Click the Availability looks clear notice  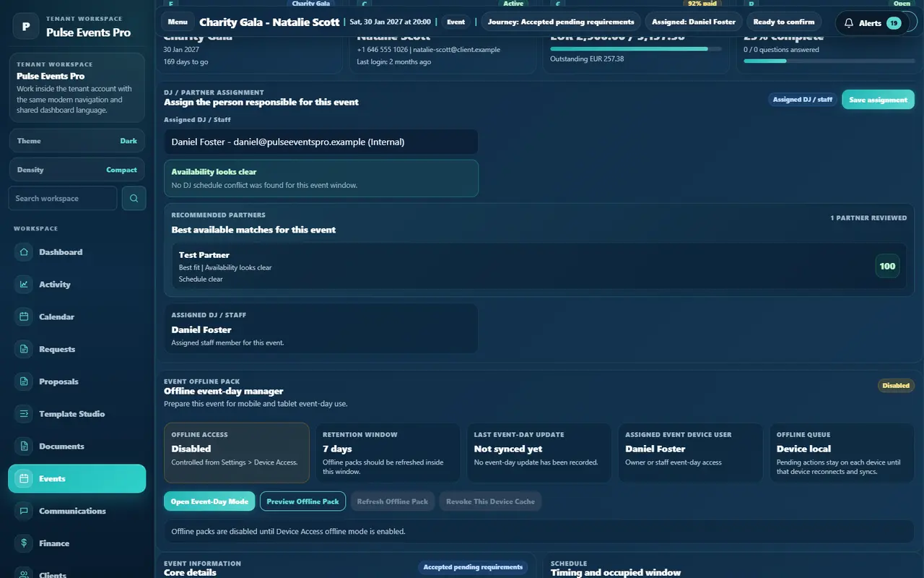(x=321, y=178)
